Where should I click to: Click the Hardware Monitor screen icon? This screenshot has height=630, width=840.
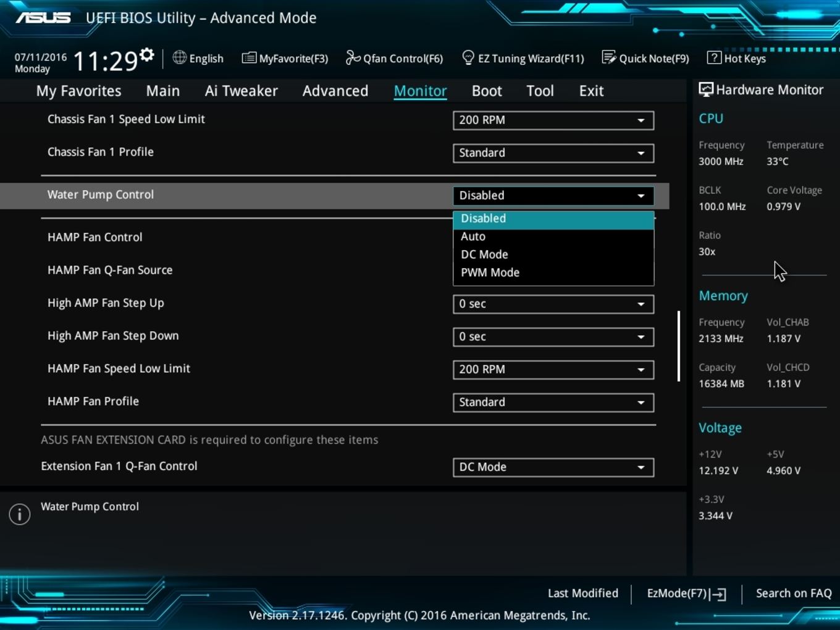(x=705, y=90)
